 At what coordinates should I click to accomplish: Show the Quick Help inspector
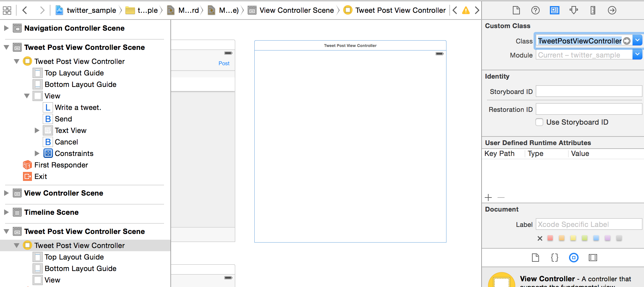[535, 10]
